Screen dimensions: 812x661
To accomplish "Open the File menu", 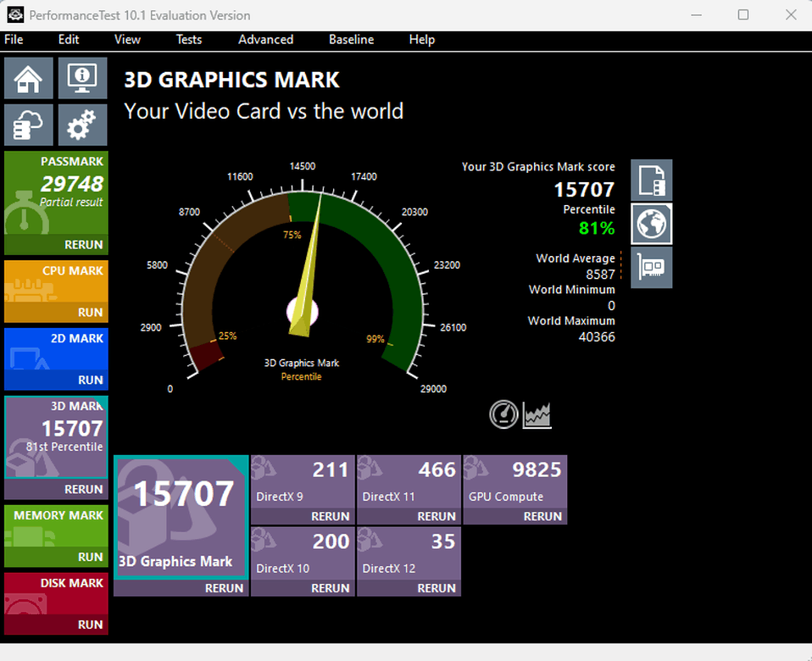I will click(x=14, y=40).
